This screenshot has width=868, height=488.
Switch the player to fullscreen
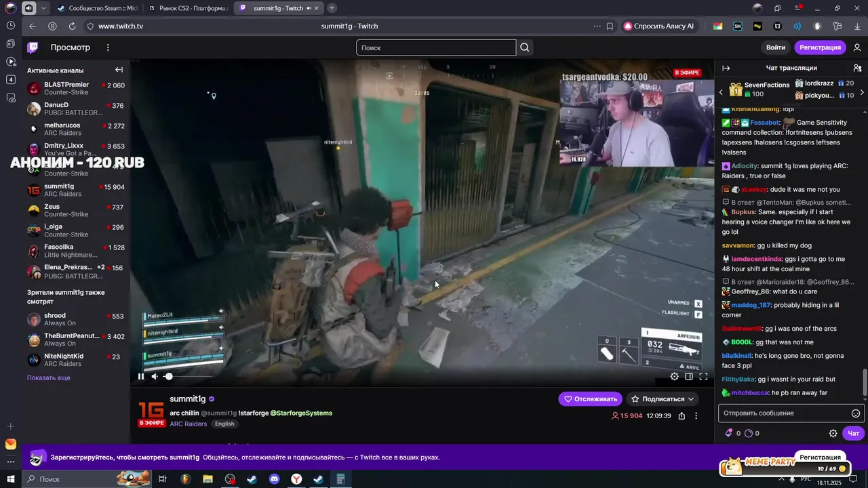[x=703, y=376]
